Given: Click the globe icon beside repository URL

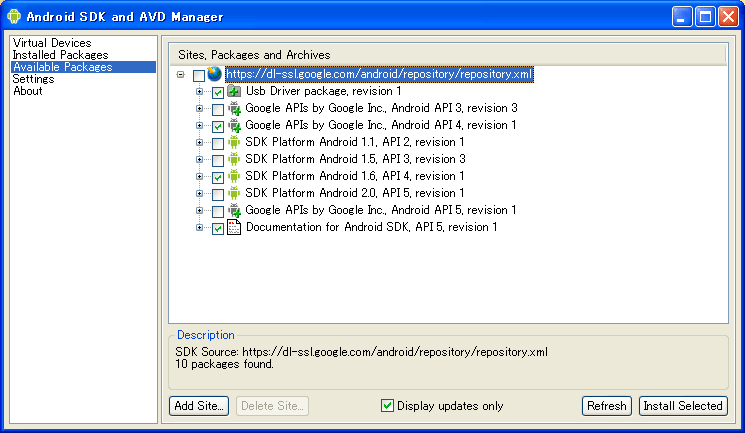Looking at the screenshot, I should (x=214, y=74).
